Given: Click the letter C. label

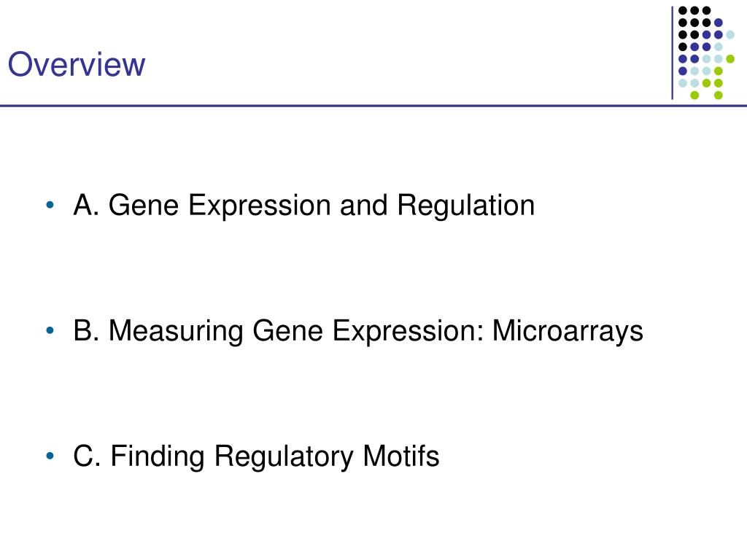Looking at the screenshot, I should pos(88,456).
